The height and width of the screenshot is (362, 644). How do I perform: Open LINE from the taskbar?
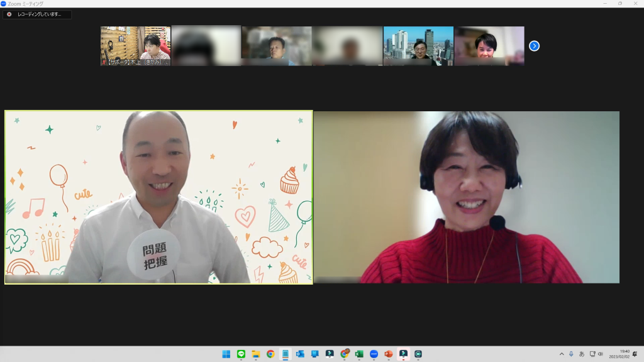[x=241, y=354]
